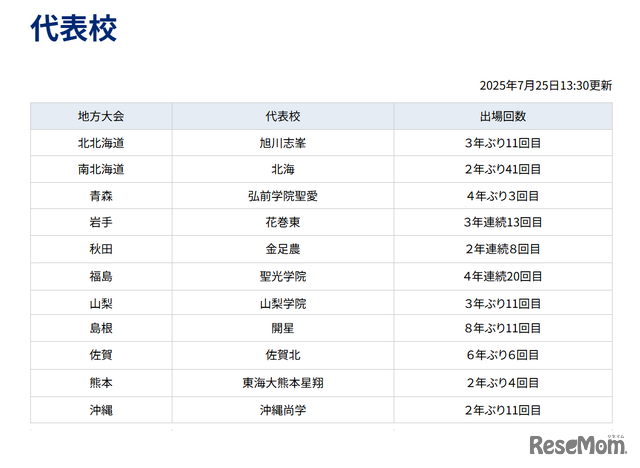Click the 代表校 column header
Image resolution: width=640 pixels, height=468 pixels.
[x=283, y=116]
